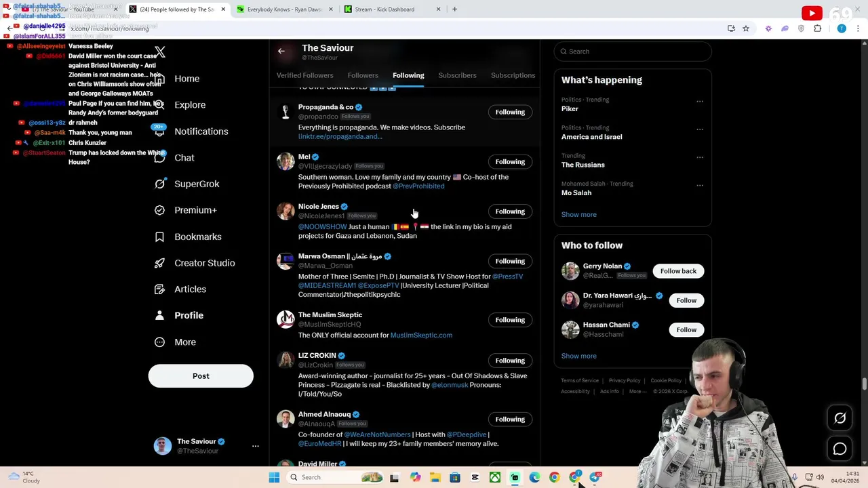The height and width of the screenshot is (488, 868).
Task: Click the Bookmarks ribbon icon
Action: pyautogui.click(x=159, y=237)
